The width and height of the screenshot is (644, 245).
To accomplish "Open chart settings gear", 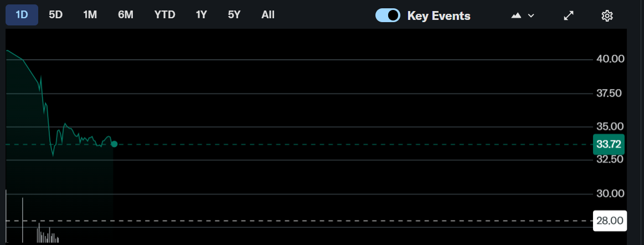I will coord(607,15).
